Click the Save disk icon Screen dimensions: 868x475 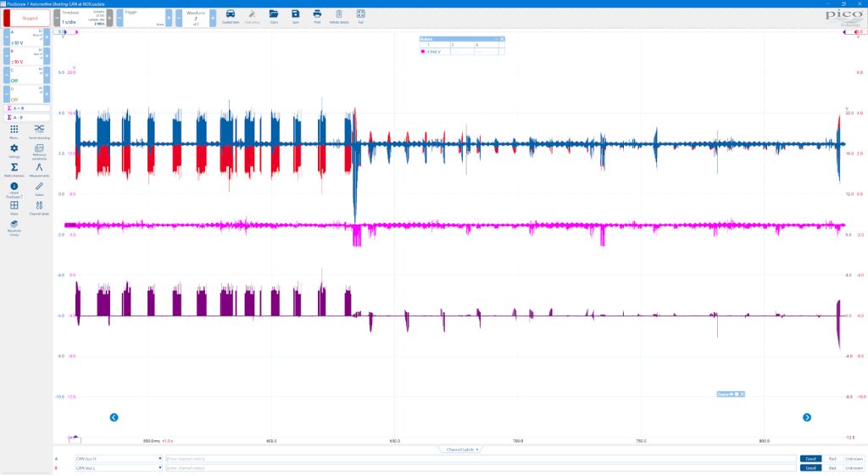[296, 16]
